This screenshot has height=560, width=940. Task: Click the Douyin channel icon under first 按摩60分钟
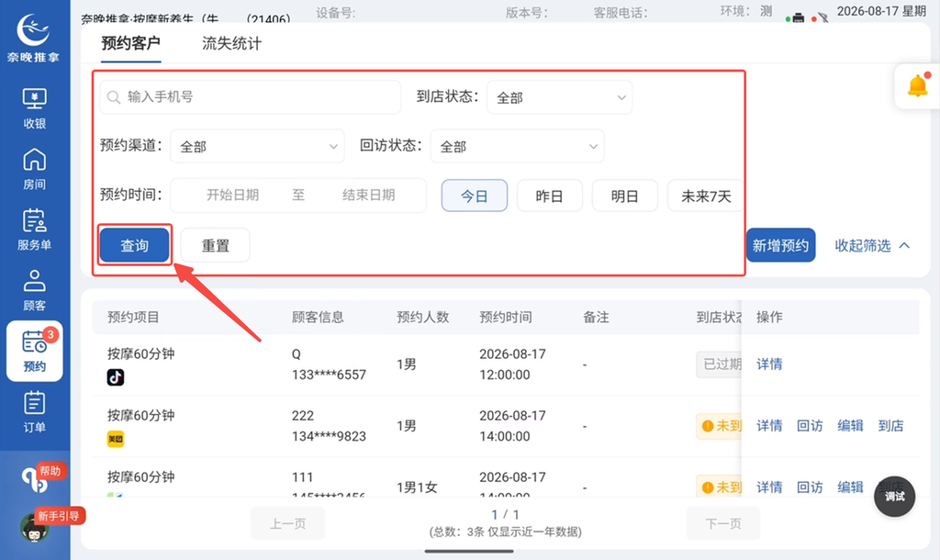click(x=116, y=377)
